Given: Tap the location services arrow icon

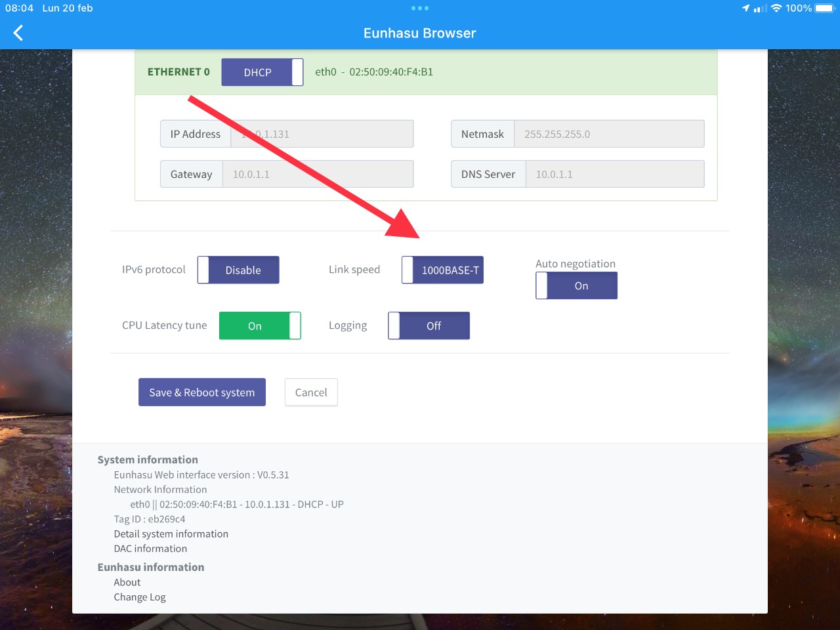Looking at the screenshot, I should tap(745, 8).
